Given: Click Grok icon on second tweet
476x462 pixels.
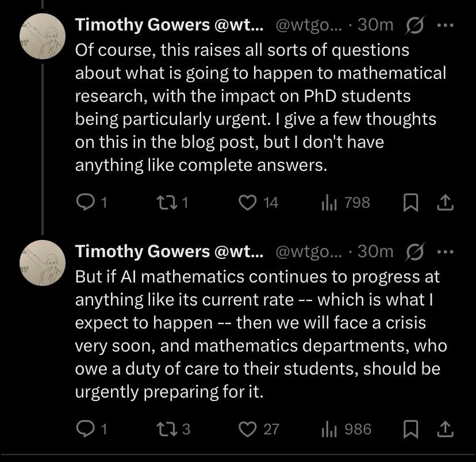Looking at the screenshot, I should click(x=414, y=251).
